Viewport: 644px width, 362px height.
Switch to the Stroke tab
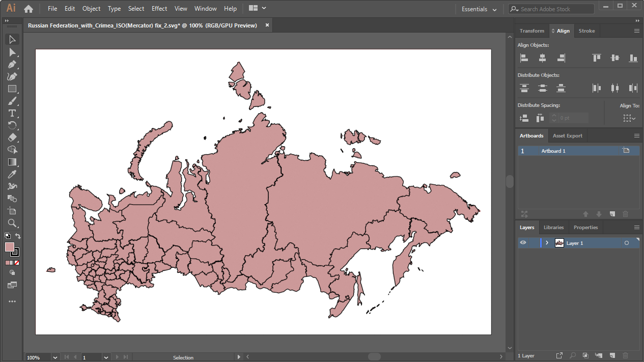click(586, 31)
